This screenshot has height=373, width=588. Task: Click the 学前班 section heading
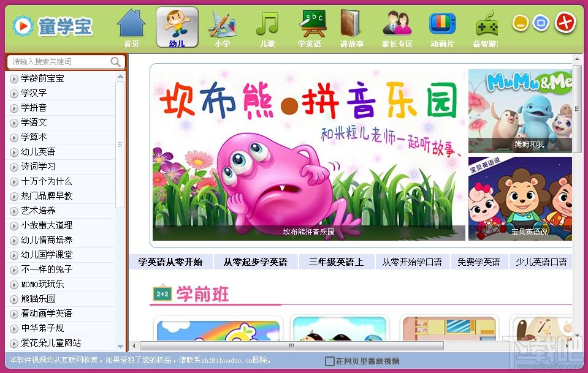tap(202, 294)
